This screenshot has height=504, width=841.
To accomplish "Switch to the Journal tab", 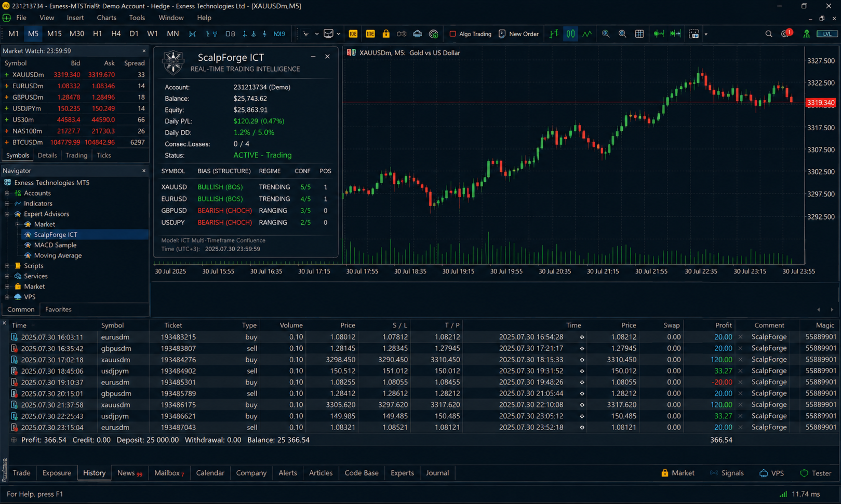I will [x=437, y=473].
